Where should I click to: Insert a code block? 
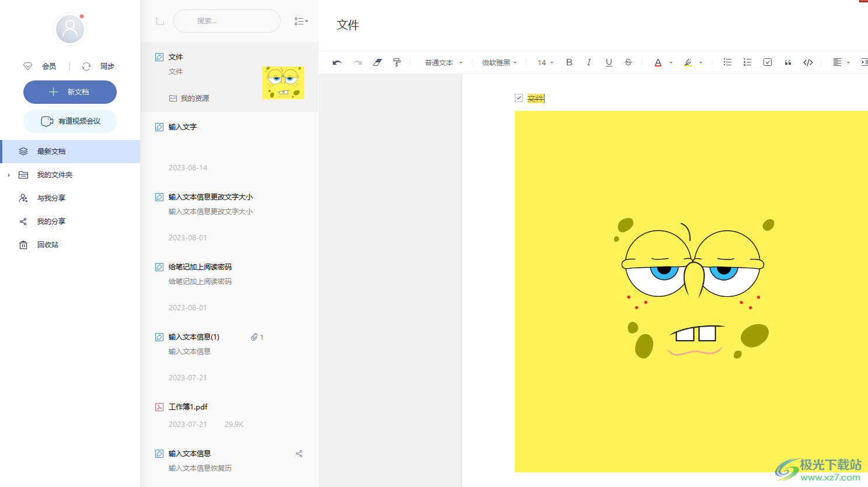tap(808, 62)
